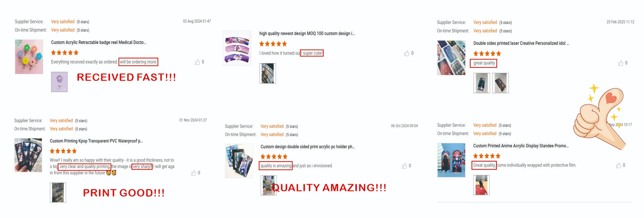The image size is (644, 218).
Task: Open 'Custom Printed Anime Acrylic Display Standee' link
Action: (521, 146)
